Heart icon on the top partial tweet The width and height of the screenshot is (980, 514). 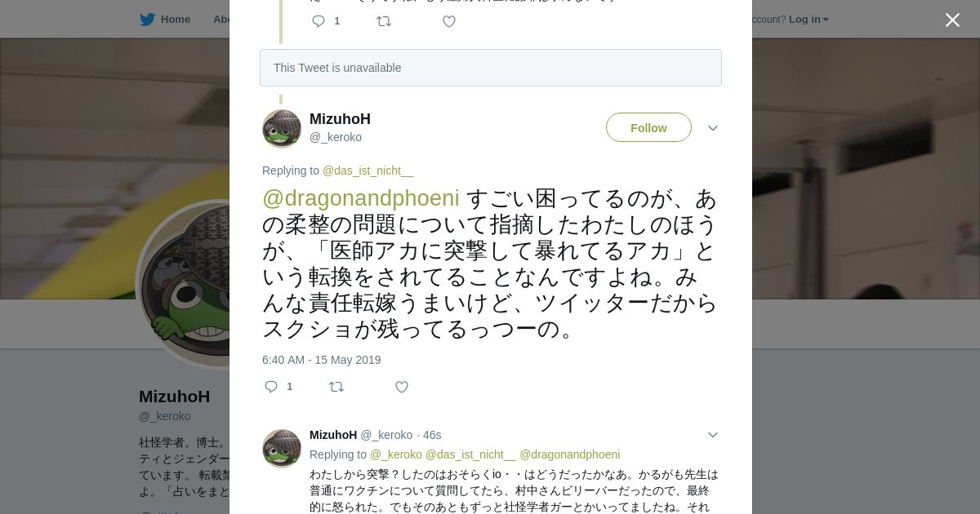click(x=449, y=21)
